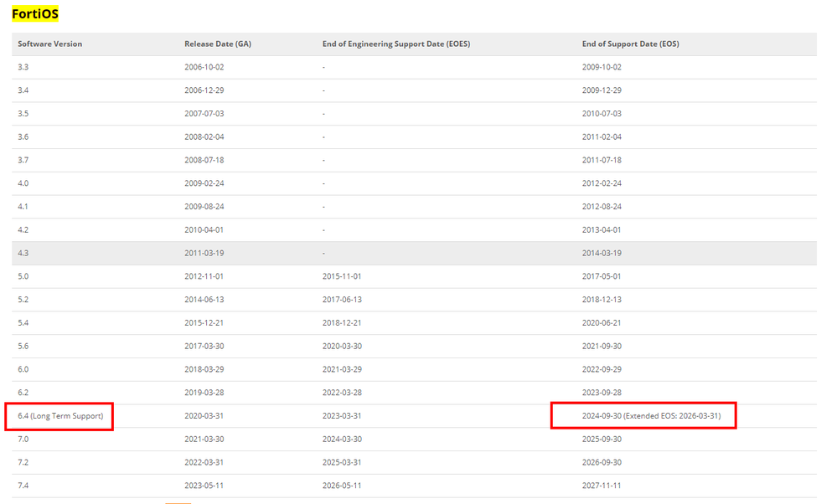Select end of support date 2010-07-03

[602, 114]
